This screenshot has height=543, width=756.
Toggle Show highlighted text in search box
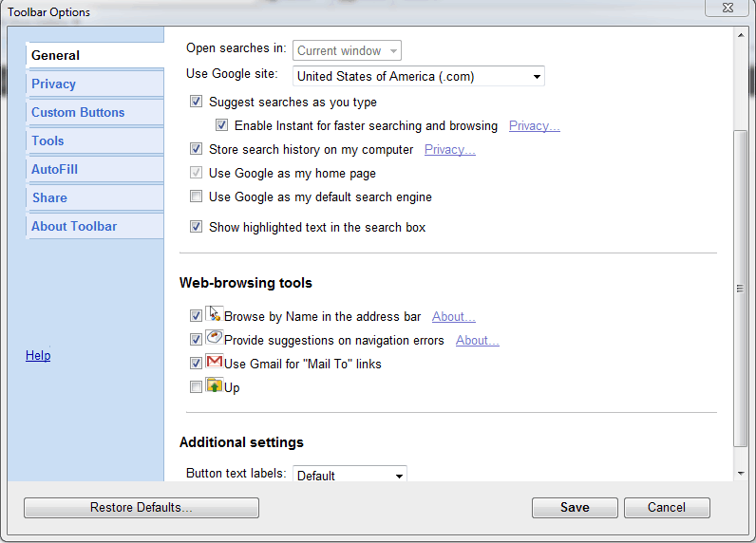(x=196, y=226)
